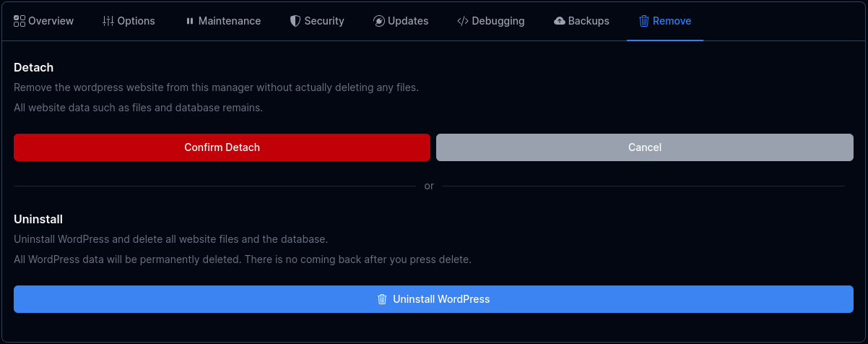Click the Debugging code brackets icon
Image resolution: width=868 pixels, height=344 pixels.
(463, 21)
